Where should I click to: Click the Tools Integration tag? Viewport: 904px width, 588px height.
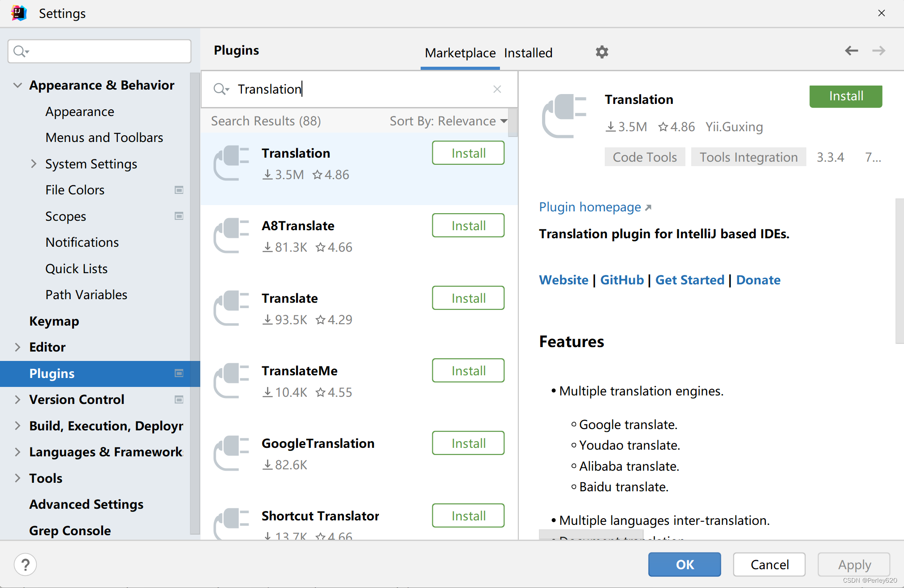click(749, 157)
